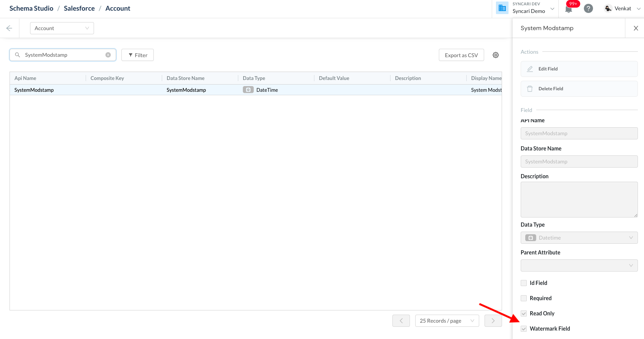Click the search magnifier icon
Image resolution: width=644 pixels, height=339 pixels.
coord(18,55)
